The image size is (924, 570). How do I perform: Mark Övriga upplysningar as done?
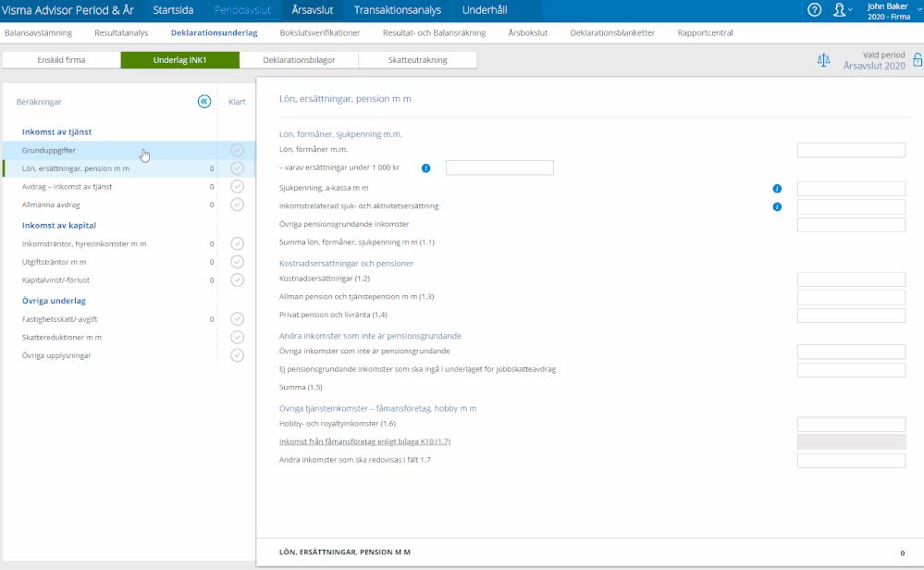point(237,355)
